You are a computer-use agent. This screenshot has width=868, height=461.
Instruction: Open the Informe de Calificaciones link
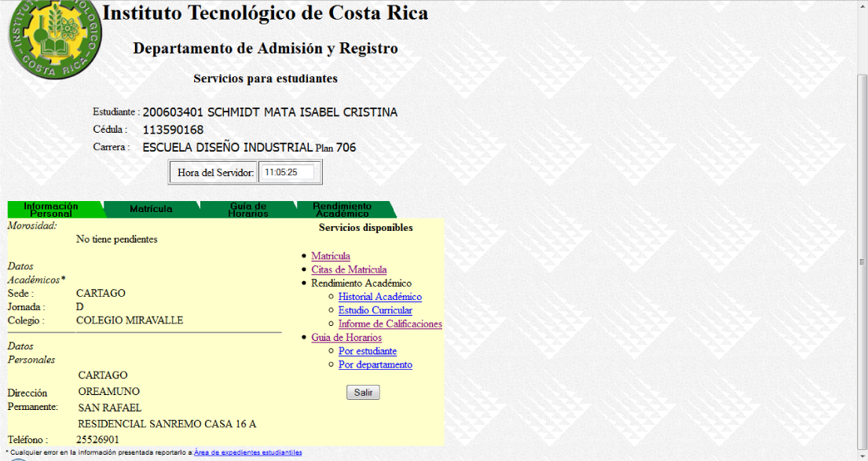tap(390, 324)
